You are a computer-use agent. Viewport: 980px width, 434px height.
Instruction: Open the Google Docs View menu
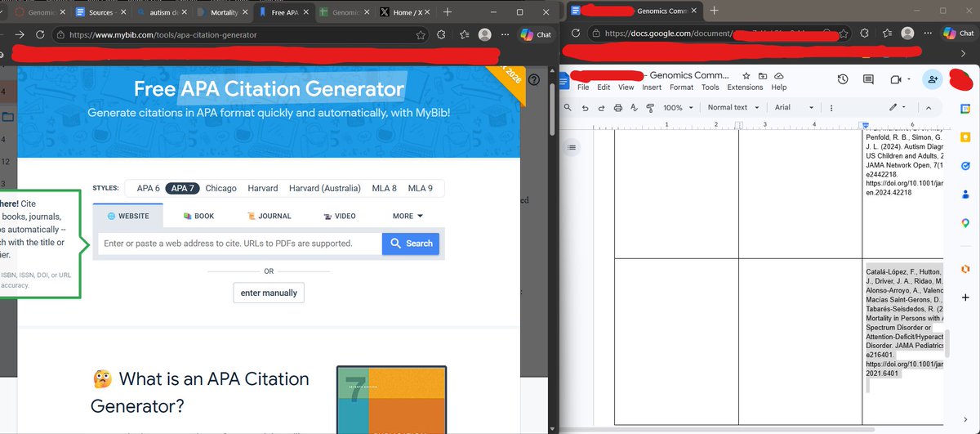(626, 87)
